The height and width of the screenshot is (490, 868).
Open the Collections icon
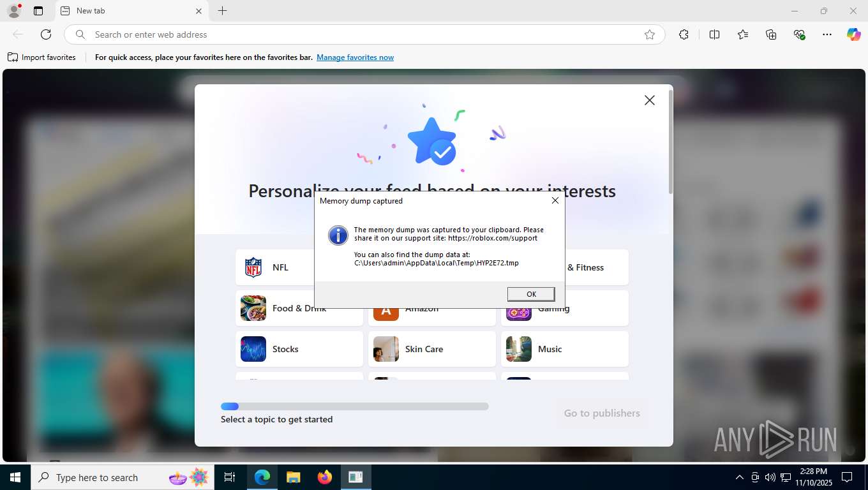coord(771,34)
